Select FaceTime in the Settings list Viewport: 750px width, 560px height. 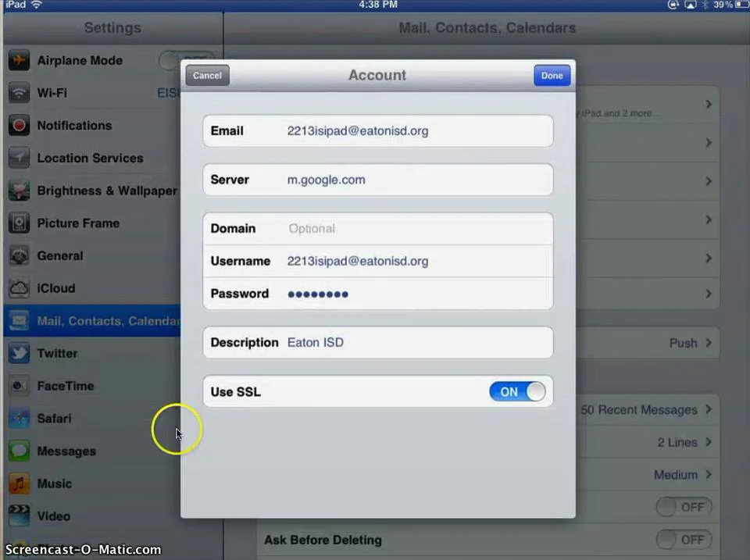(x=92, y=386)
